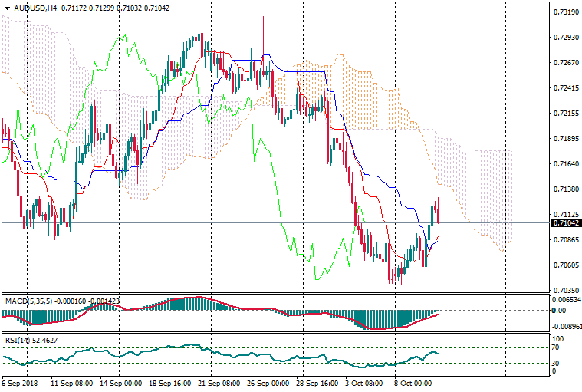Select the 8 Oct 00:00 time label
Image resolution: width=582 pixels, height=392 pixels.
click(413, 382)
